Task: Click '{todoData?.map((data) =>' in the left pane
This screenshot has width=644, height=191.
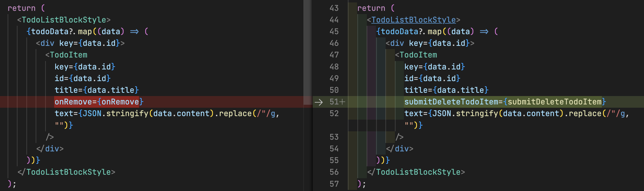Action: tap(83, 31)
